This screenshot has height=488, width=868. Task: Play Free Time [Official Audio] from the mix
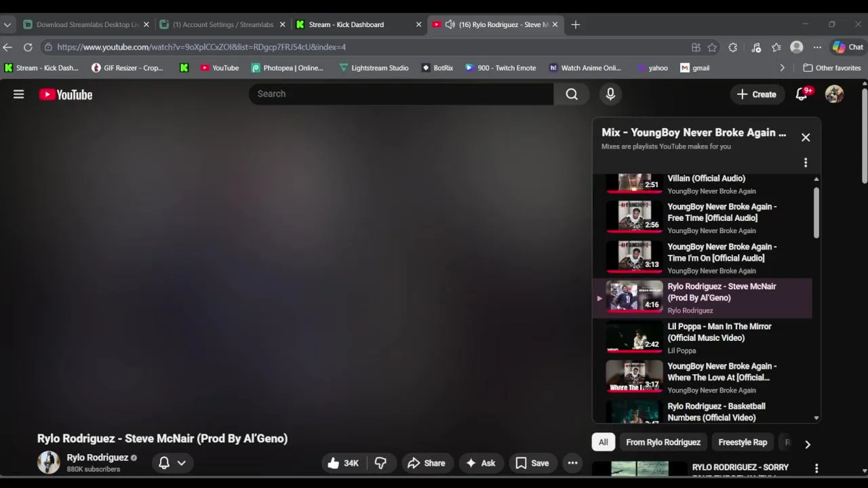click(x=703, y=218)
